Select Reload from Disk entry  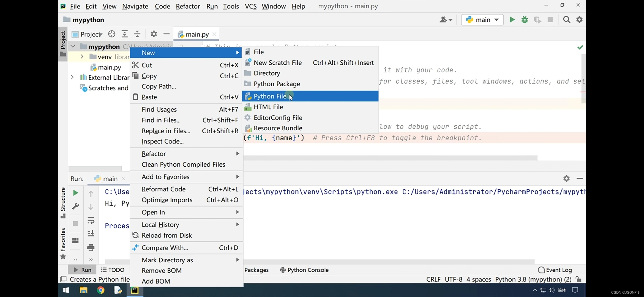coord(186,235)
